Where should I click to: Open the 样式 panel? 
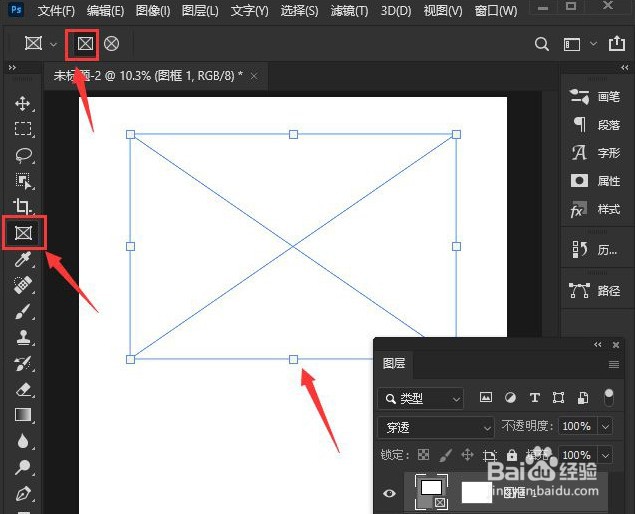pos(595,209)
